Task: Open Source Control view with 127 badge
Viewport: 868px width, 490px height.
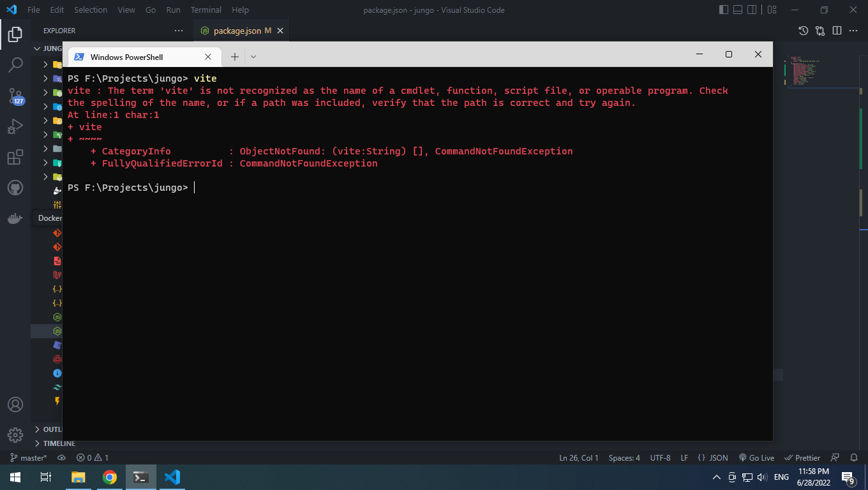Action: pos(15,96)
